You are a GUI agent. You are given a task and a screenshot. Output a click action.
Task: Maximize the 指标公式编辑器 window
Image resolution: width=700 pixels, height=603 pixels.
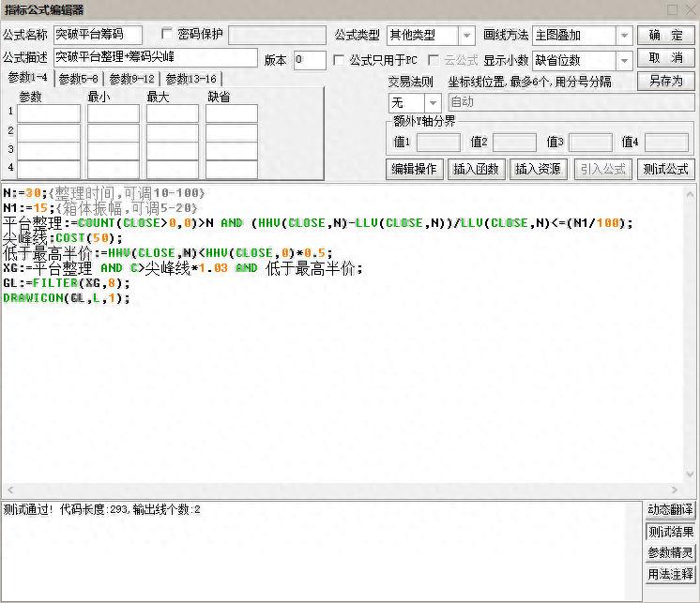[673, 9]
